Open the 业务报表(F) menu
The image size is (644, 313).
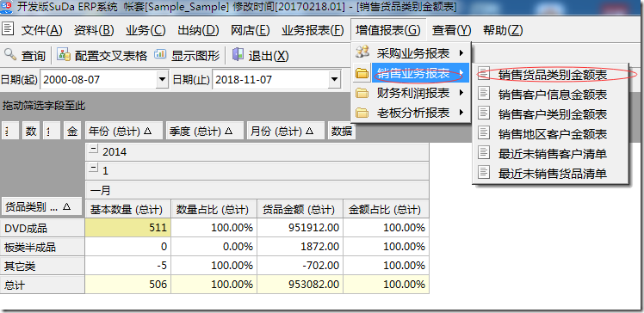coord(313,30)
